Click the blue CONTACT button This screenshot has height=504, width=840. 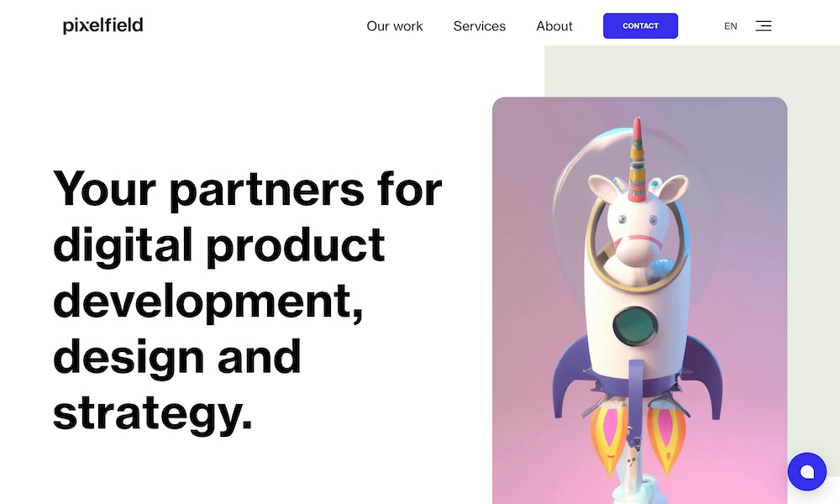[640, 26]
